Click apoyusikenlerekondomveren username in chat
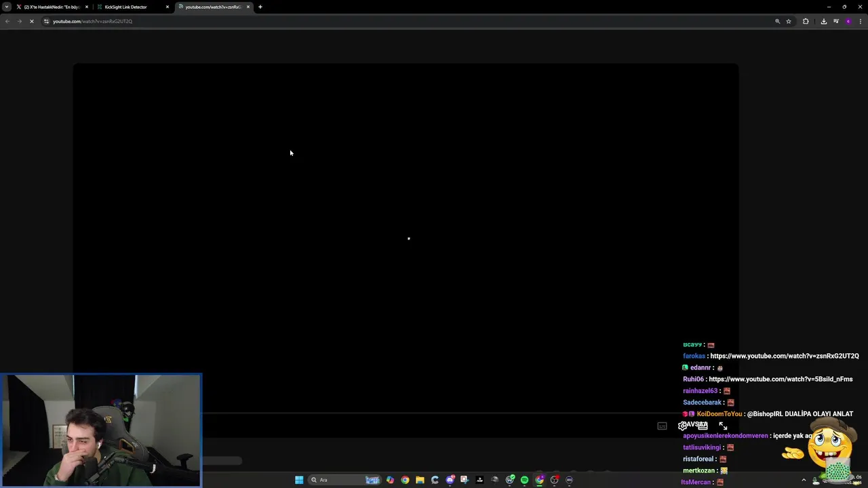 coord(725,436)
